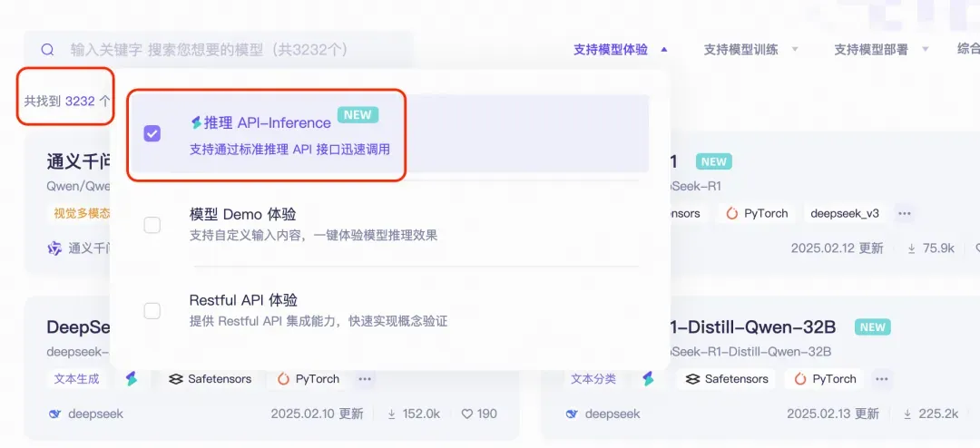Image resolution: width=980 pixels, height=448 pixels.
Task: Click the 2025.02.12 更新 date text
Action: coord(837,248)
